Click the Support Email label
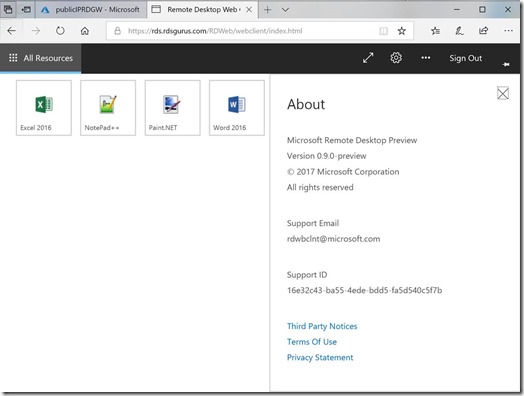This screenshot has width=524, height=396. pos(313,223)
